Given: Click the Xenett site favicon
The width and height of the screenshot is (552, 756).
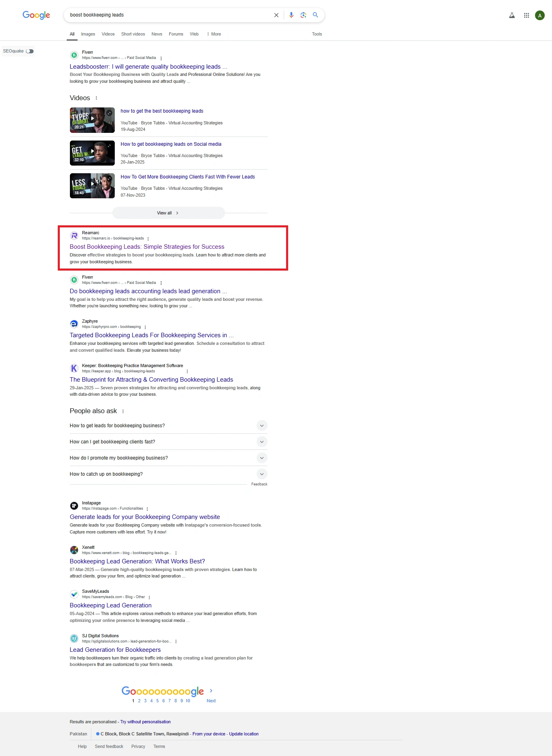Looking at the screenshot, I should pos(74,550).
